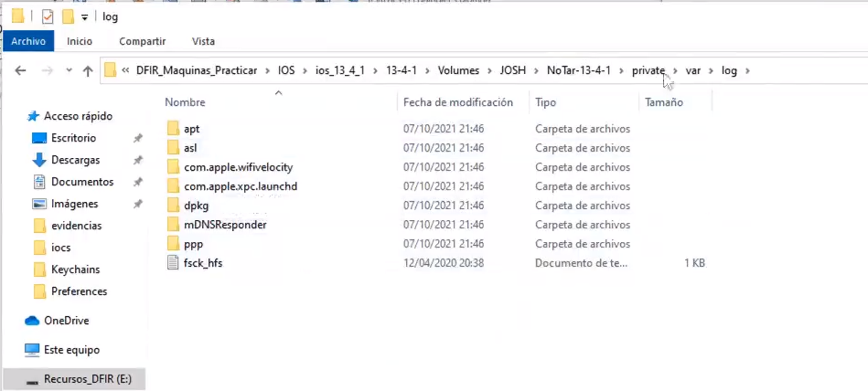Click the pin icon beside Descargas
Image resolution: width=868 pixels, height=391 pixels.
[x=138, y=160]
